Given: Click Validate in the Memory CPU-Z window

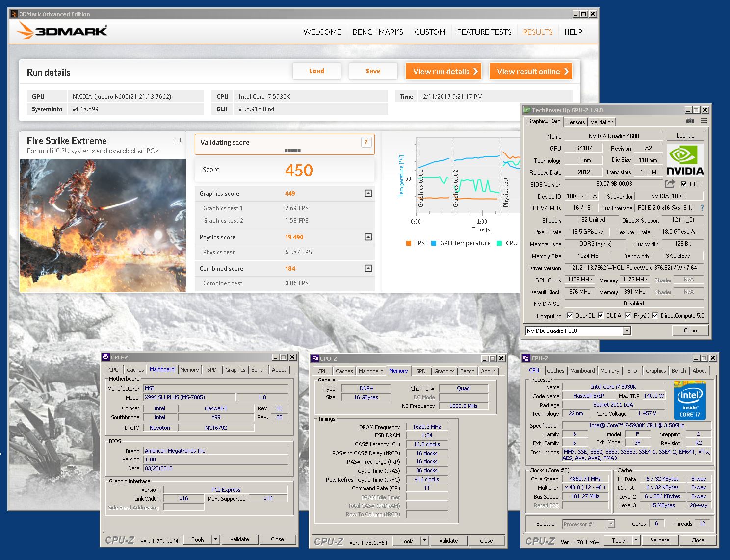Looking at the screenshot, I should [x=448, y=541].
